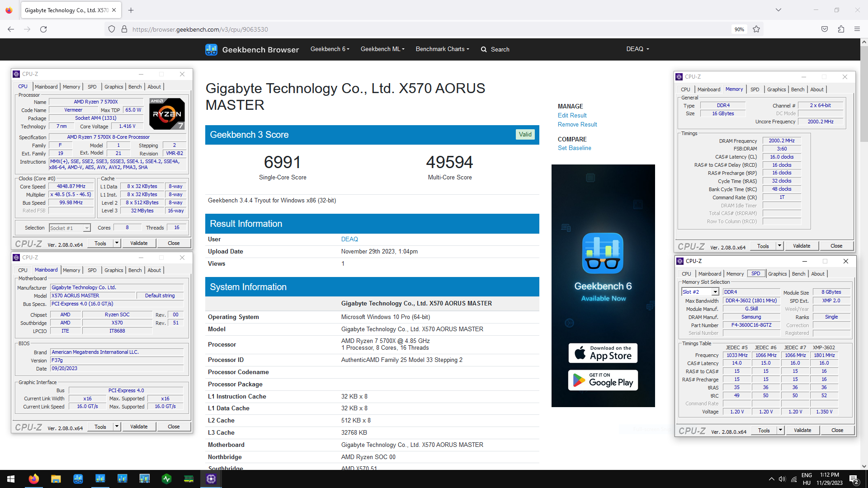868x488 pixels.
Task: Open the Windows Start menu
Action: tap(11, 479)
